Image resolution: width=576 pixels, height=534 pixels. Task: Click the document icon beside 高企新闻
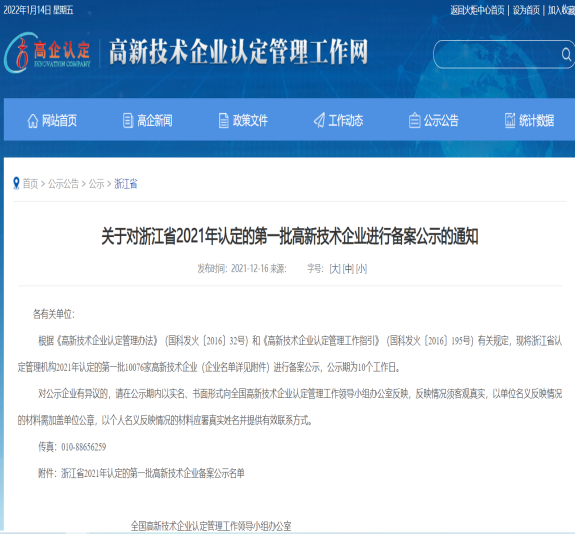127,121
